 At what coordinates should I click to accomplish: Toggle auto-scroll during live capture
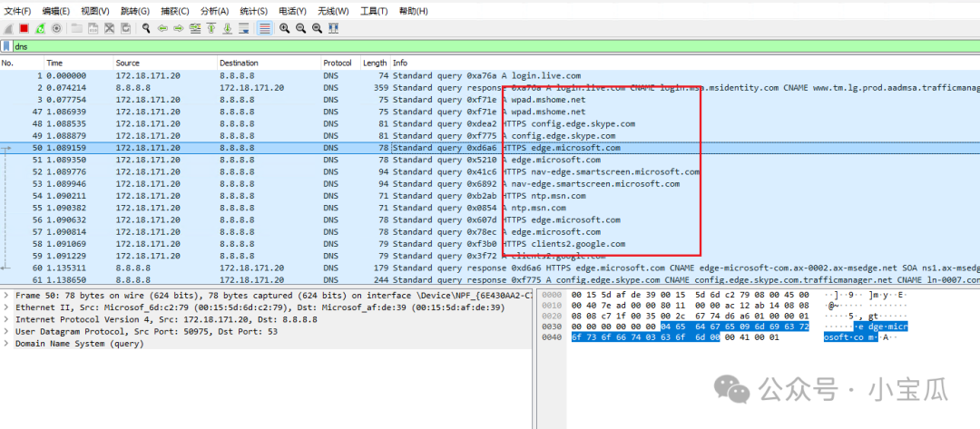[x=244, y=28]
